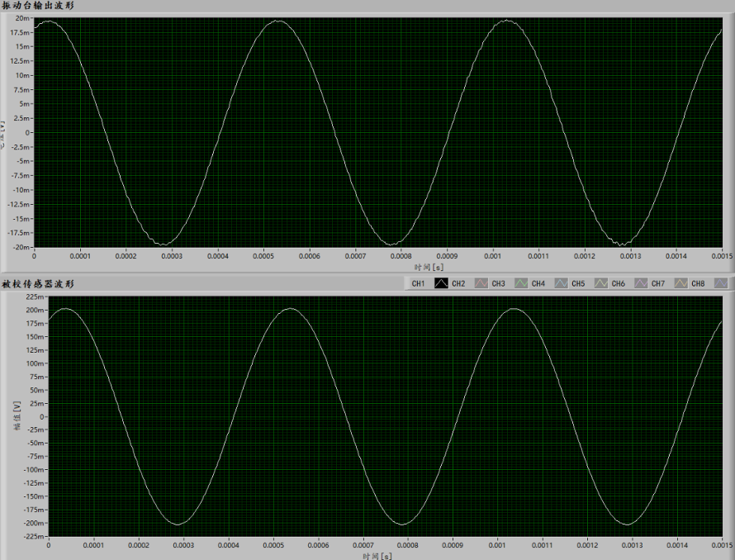The height and width of the screenshot is (560, 735).
Task: Select the CH6 legend label
Action: pyautogui.click(x=619, y=284)
